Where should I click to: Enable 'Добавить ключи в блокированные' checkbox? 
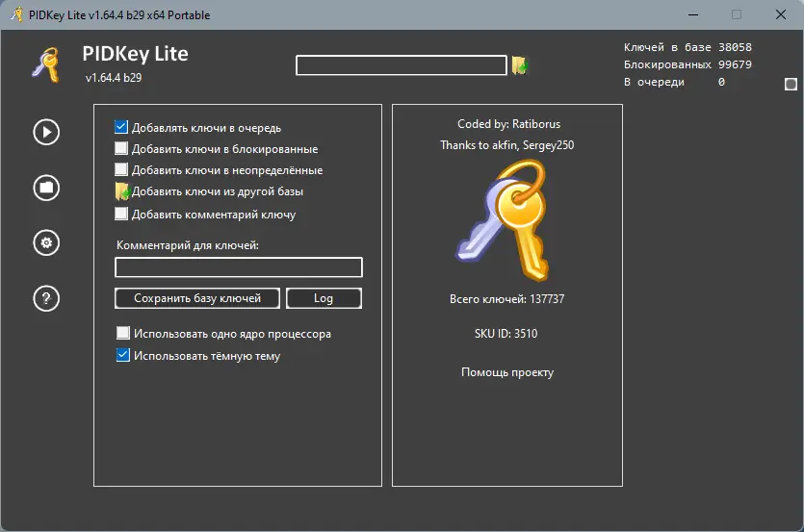[x=121, y=148]
